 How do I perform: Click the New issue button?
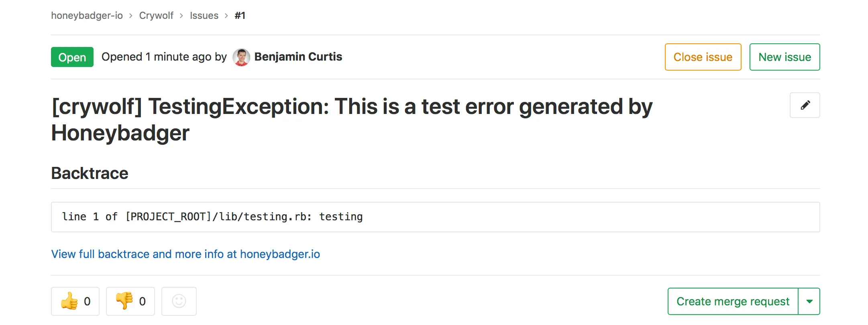(x=784, y=57)
